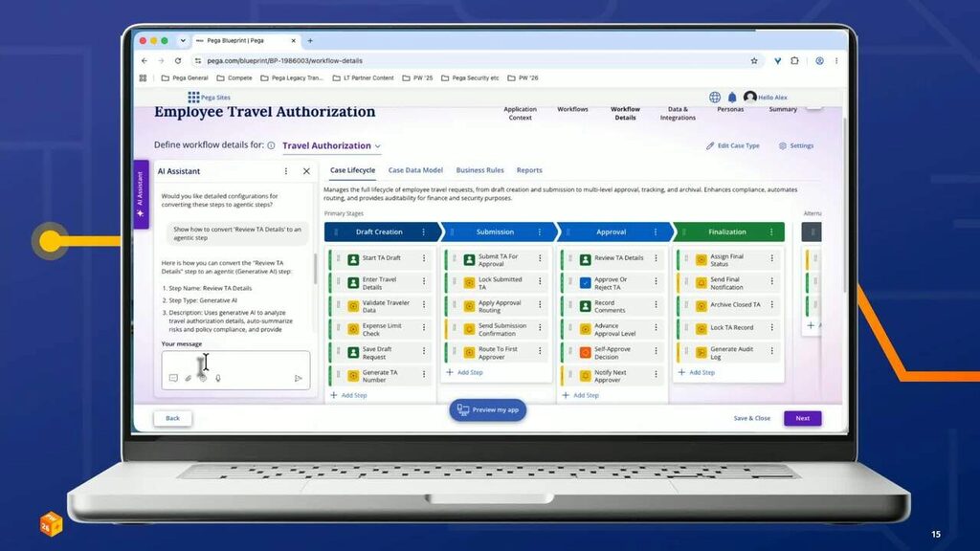Open the Reports tab

529,170
